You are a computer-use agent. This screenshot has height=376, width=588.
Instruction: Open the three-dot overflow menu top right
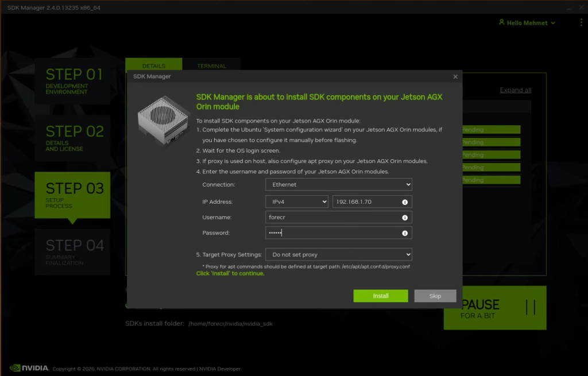(581, 22)
